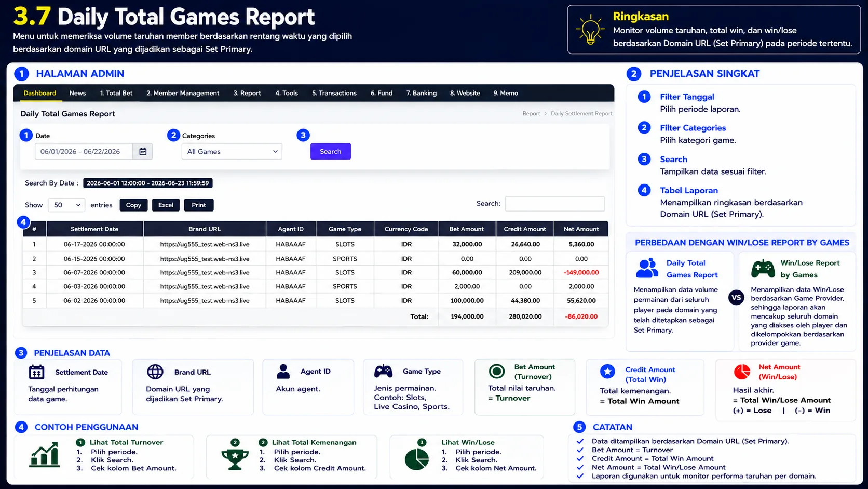Click settlement date 06-02-2026 00:00:00 cell
The height and width of the screenshot is (489, 868).
(94, 300)
